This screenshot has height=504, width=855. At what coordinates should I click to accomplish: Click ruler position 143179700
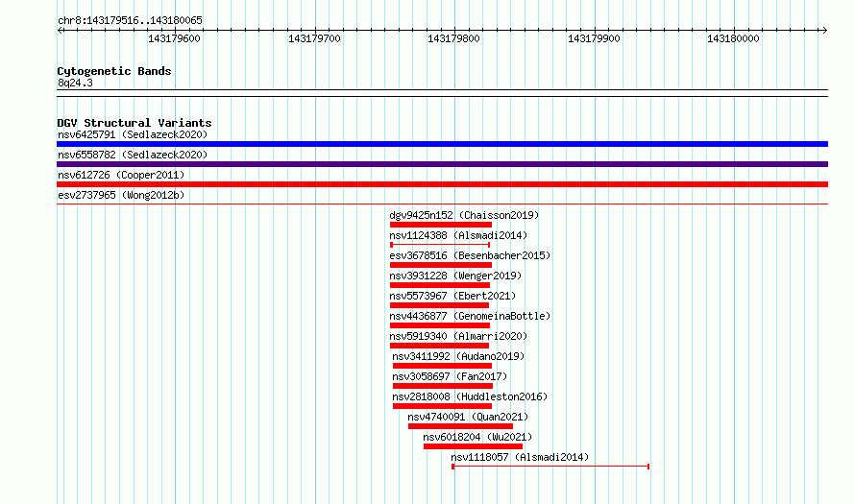point(315,38)
